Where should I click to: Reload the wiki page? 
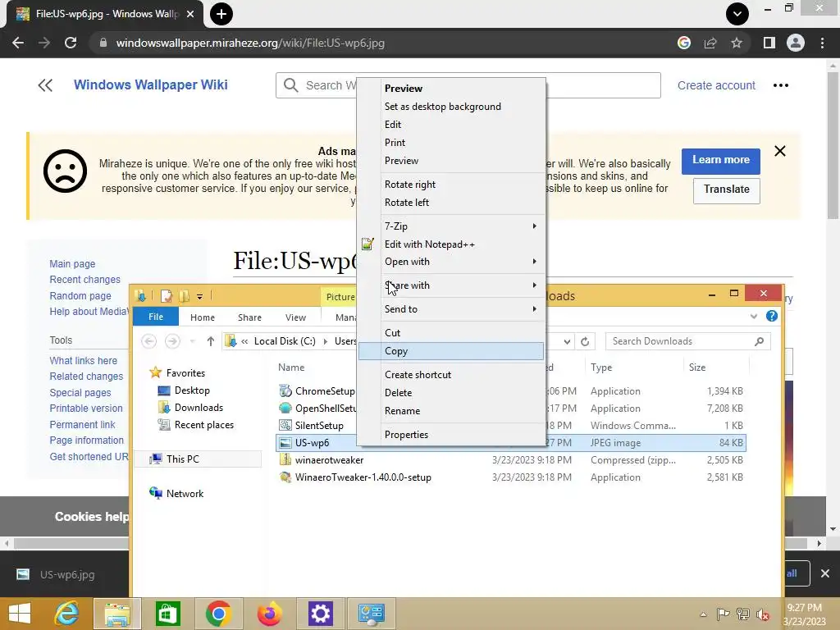(71, 43)
